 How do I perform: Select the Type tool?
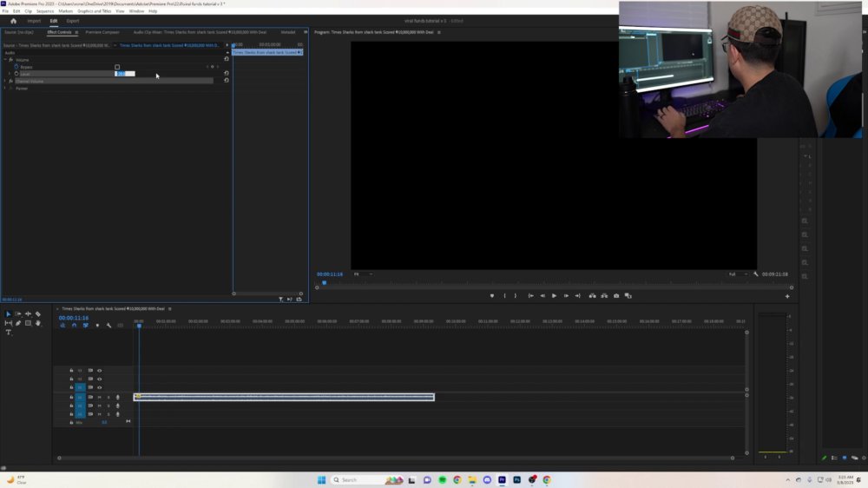coord(9,333)
